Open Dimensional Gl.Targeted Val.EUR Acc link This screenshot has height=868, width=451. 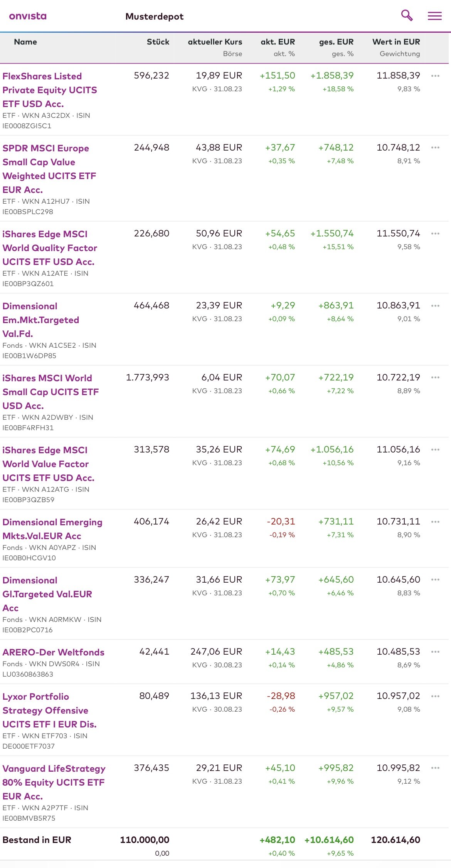click(x=47, y=594)
